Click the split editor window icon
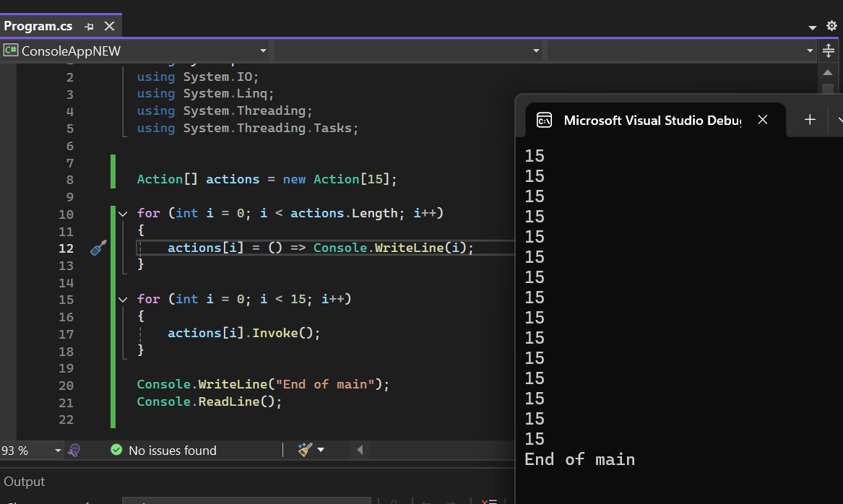The width and height of the screenshot is (843, 504). coord(829,51)
